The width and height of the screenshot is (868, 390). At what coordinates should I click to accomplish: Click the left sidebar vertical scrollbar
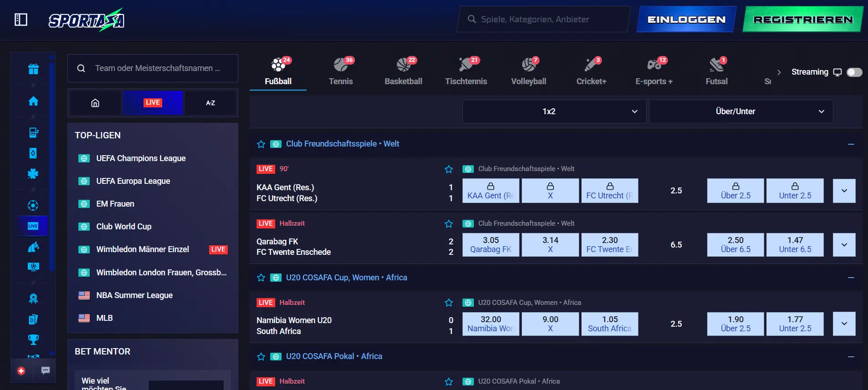pos(52,166)
